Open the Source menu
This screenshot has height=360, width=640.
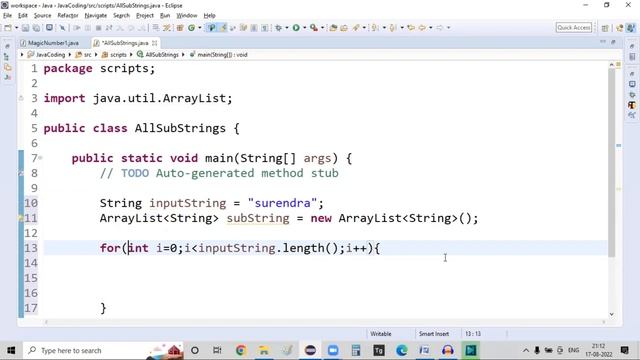[x=42, y=16]
